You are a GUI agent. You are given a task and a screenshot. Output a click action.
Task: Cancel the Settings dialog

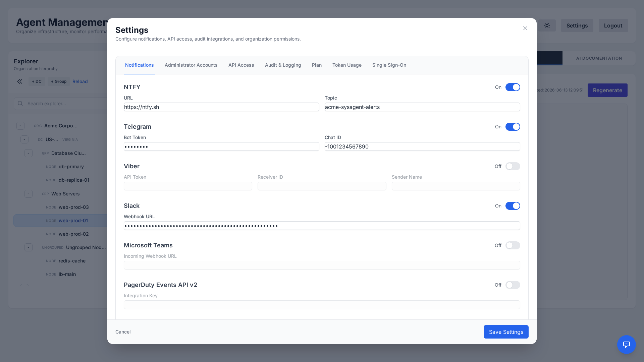pyautogui.click(x=123, y=332)
